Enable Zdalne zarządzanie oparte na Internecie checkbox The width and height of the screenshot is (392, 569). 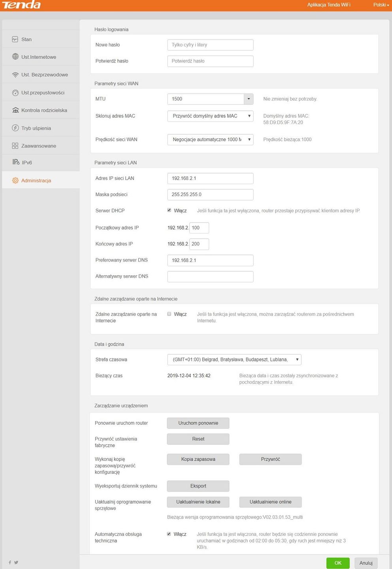pyautogui.click(x=169, y=314)
